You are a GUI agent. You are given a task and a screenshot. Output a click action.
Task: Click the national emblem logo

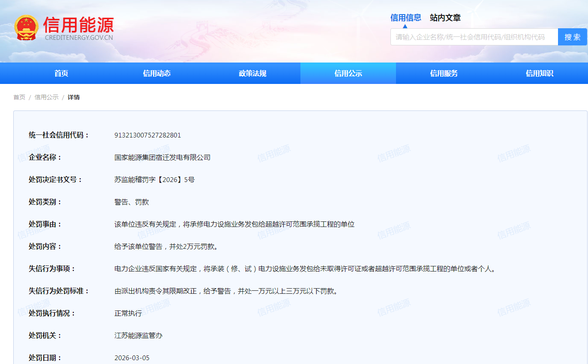tap(26, 28)
